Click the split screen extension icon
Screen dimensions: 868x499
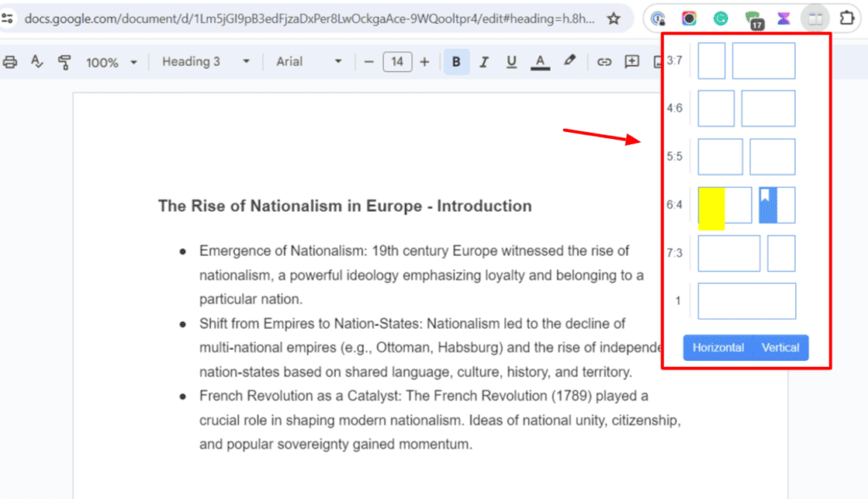815,18
